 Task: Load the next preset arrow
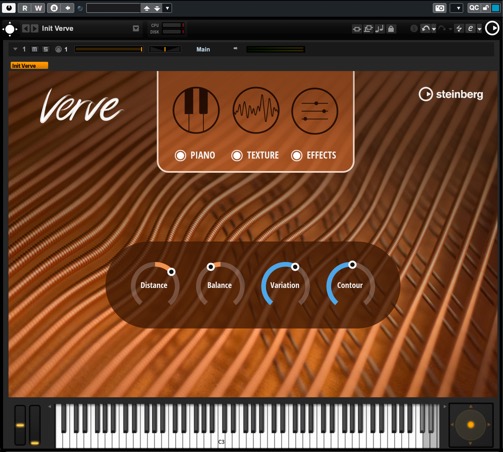point(35,28)
